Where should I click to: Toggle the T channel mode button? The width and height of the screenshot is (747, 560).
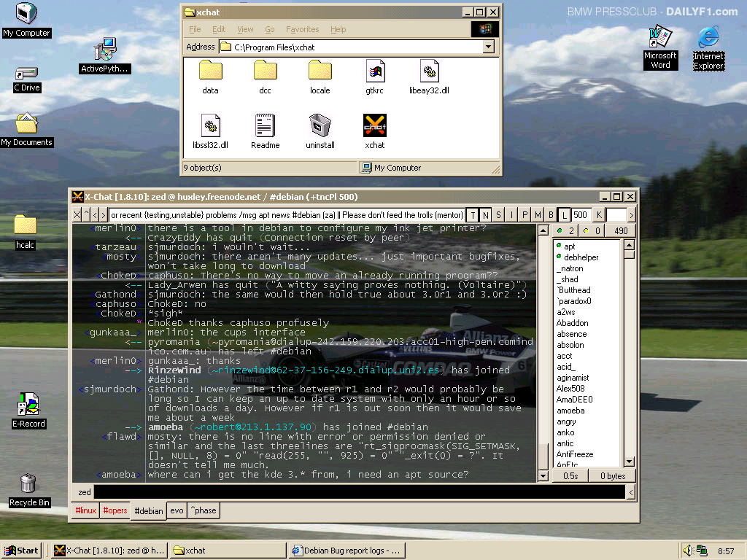(473, 215)
